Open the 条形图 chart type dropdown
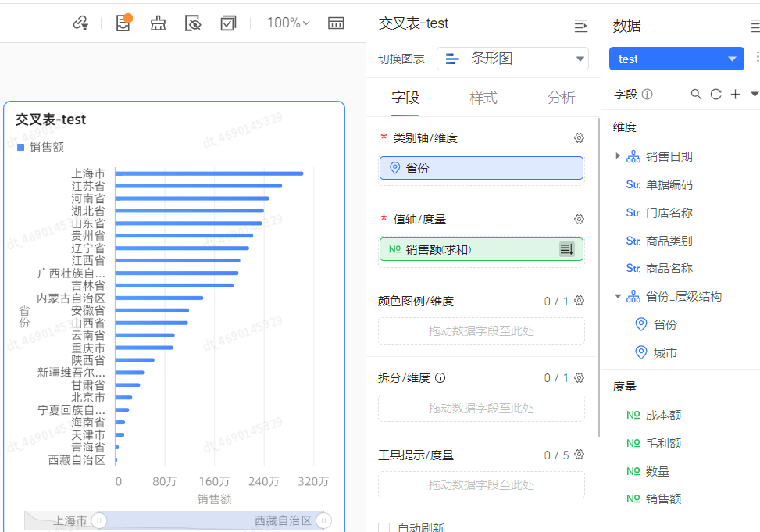The image size is (760, 532). 513,59
